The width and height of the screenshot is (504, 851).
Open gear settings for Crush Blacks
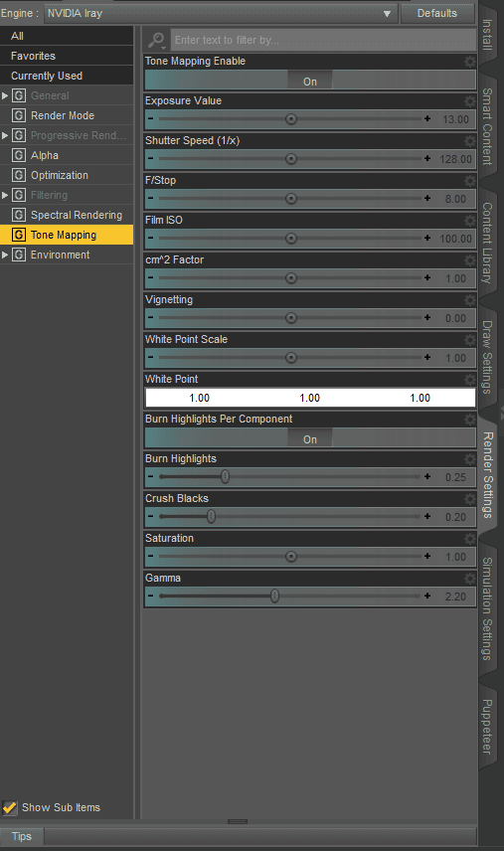pos(470,499)
